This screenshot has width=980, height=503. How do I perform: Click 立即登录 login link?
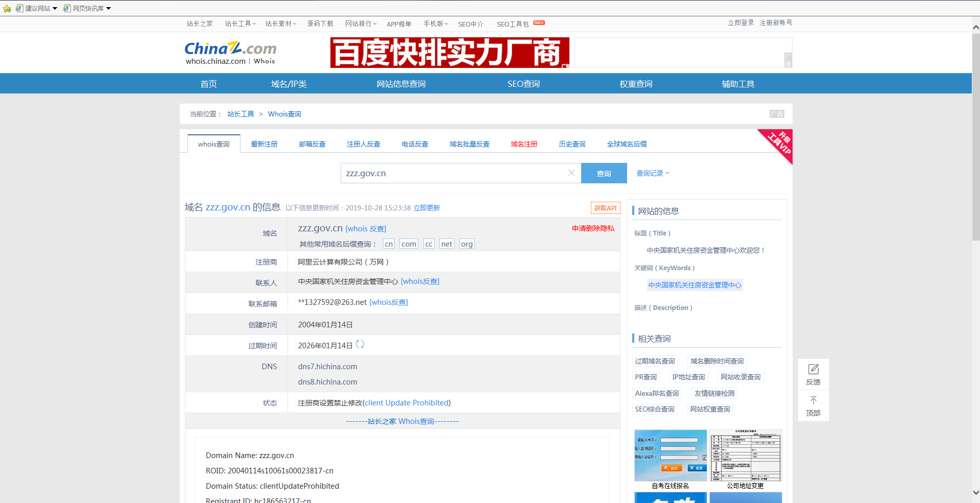[741, 22]
